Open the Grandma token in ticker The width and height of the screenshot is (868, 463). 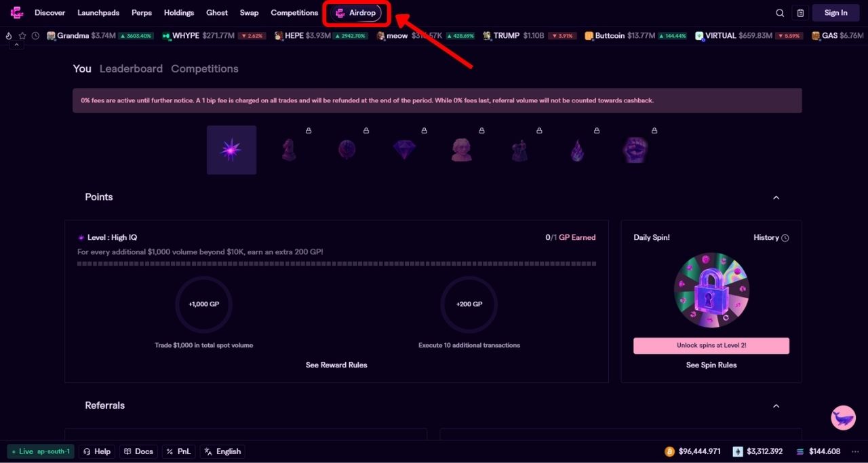pyautogui.click(x=100, y=36)
